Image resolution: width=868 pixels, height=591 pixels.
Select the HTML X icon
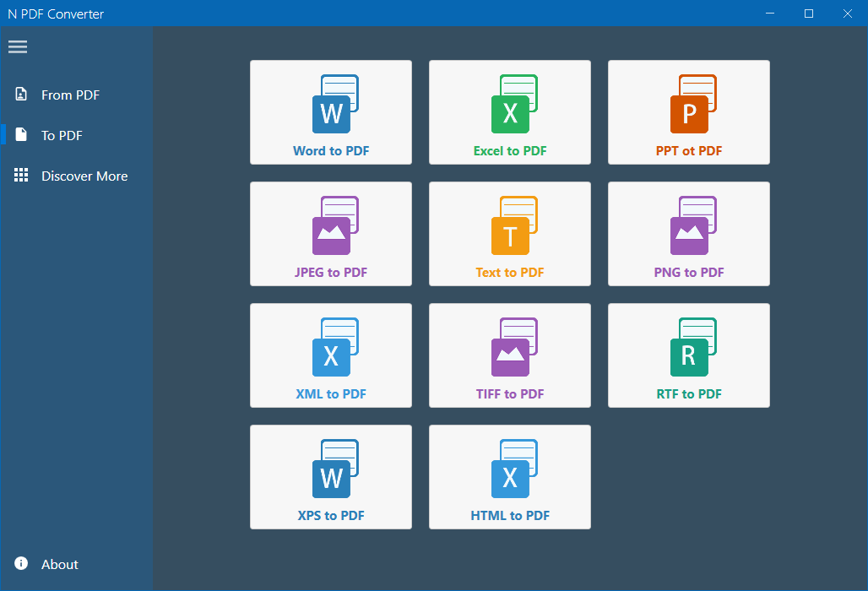tap(514, 469)
